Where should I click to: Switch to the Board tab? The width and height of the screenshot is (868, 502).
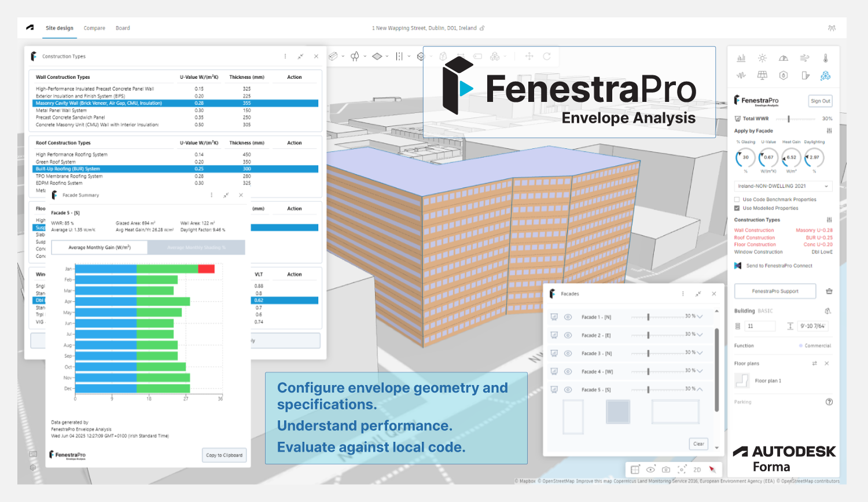pos(123,28)
